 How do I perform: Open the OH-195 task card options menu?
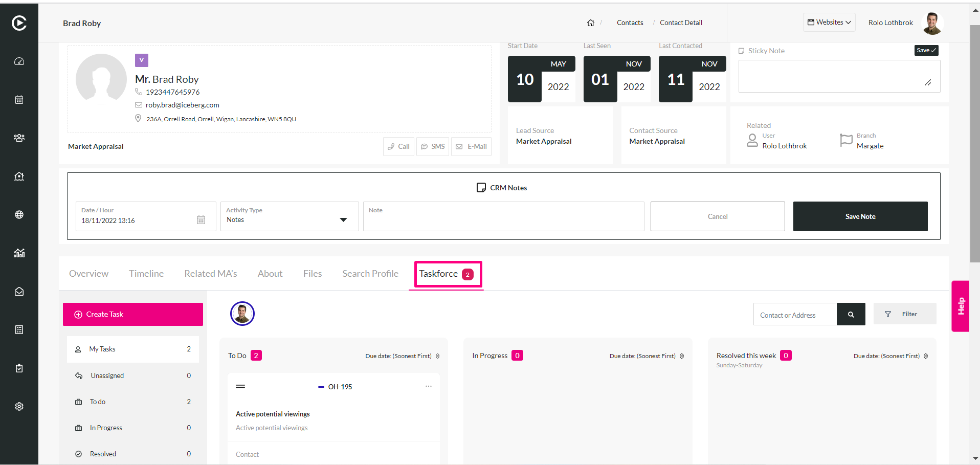[x=429, y=386]
